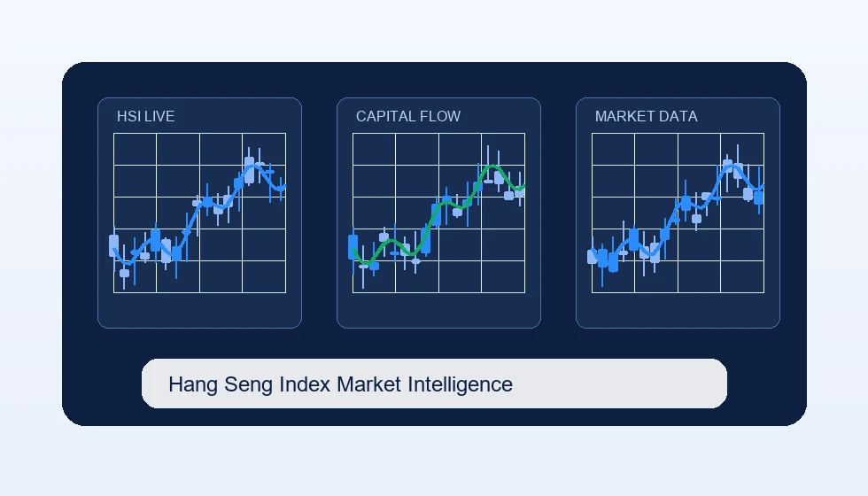The height and width of the screenshot is (496, 868).
Task: Click the blank footer area of MARKET DATA card
Action: (x=678, y=310)
